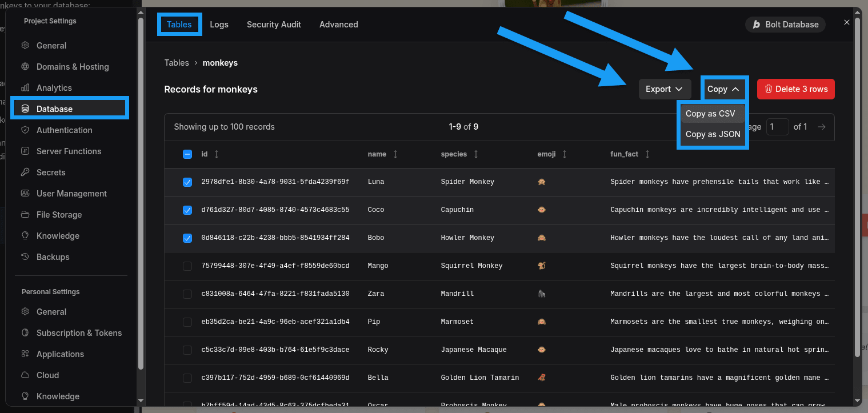Click the Analytics icon in the sidebar
The height and width of the screenshot is (413, 868).
[25, 87]
